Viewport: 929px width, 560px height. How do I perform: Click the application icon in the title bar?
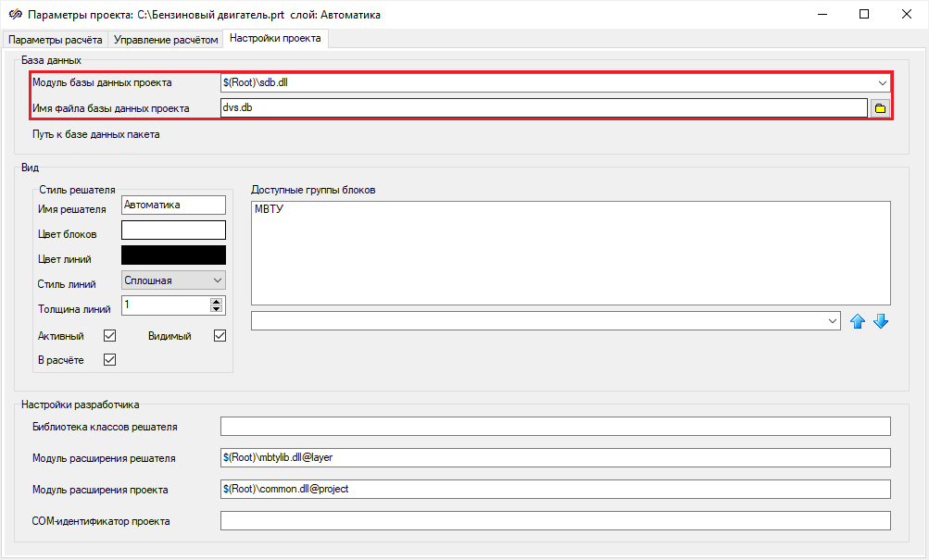pos(14,15)
